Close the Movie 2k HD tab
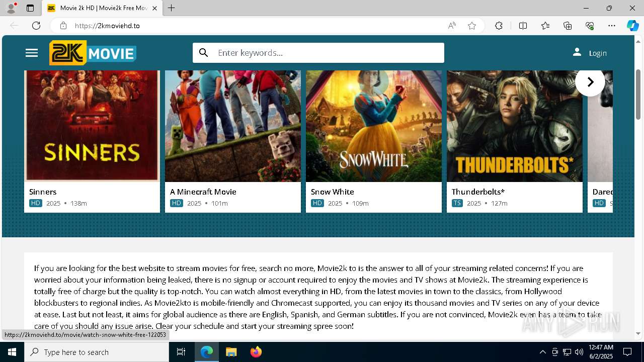Viewport: 644px width, 362px height. pyautogui.click(x=155, y=8)
